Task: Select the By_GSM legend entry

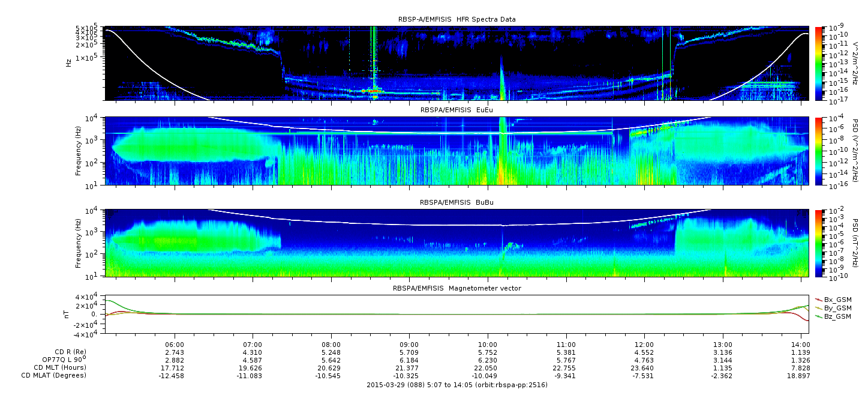Action: click(x=837, y=307)
